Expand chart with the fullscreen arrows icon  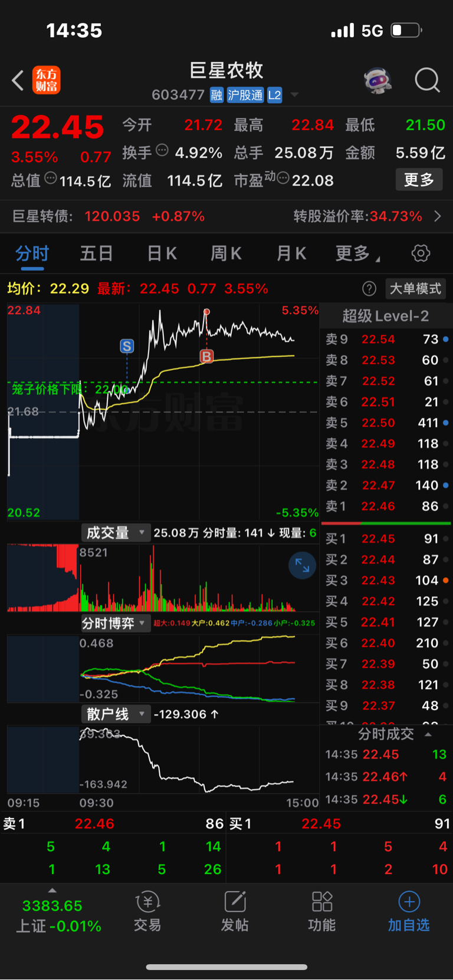point(303,565)
